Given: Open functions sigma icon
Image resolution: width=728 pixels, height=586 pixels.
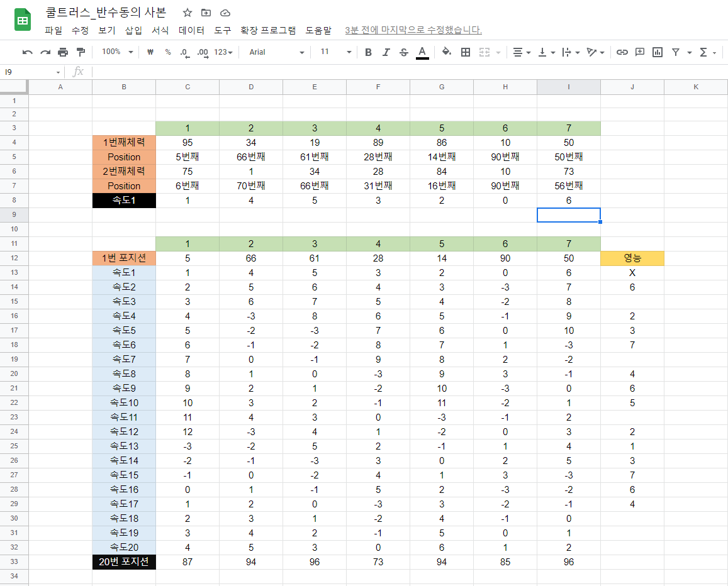Looking at the screenshot, I should tap(703, 52).
